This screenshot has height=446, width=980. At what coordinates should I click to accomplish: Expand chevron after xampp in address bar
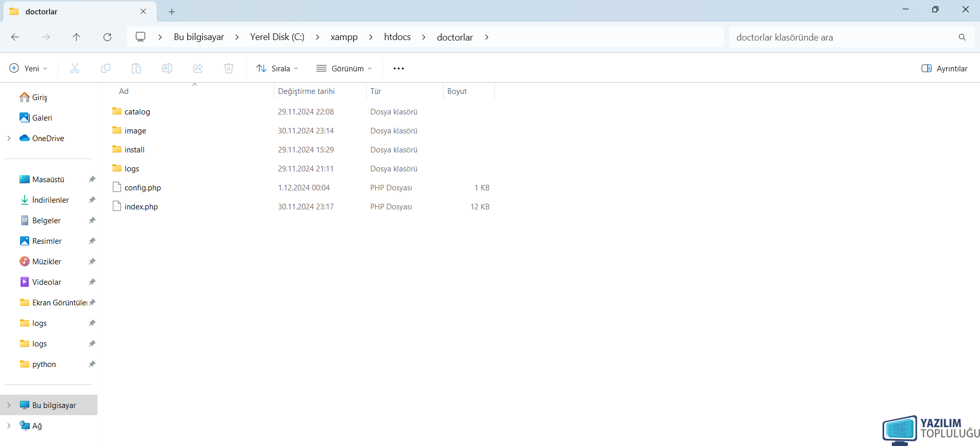click(371, 37)
